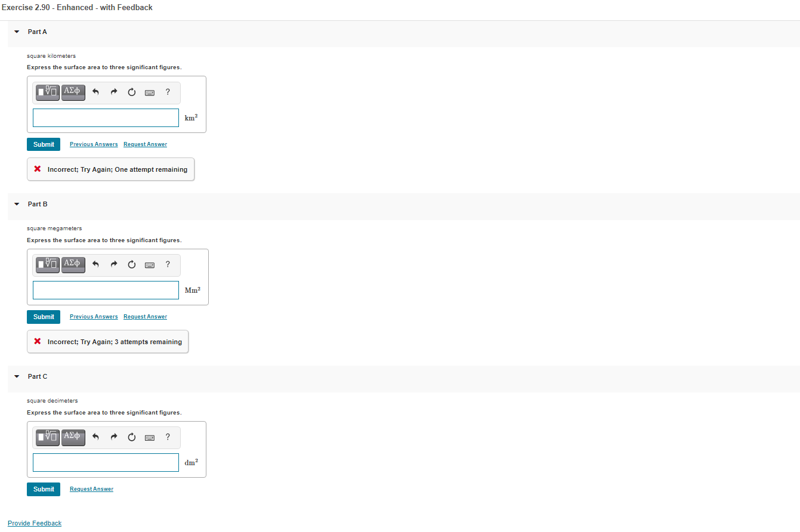Image resolution: width=800 pixels, height=532 pixels.
Task: Redo the entry in Part C
Action: click(x=113, y=437)
